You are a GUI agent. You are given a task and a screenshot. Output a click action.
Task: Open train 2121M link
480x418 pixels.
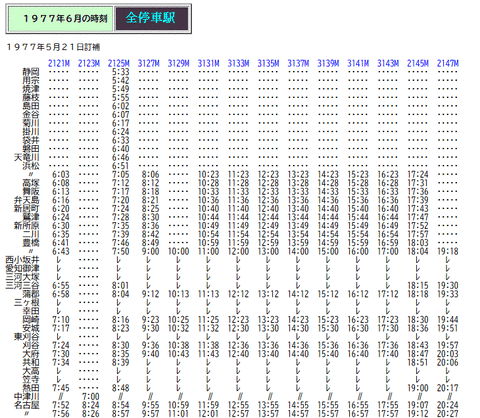(x=59, y=63)
